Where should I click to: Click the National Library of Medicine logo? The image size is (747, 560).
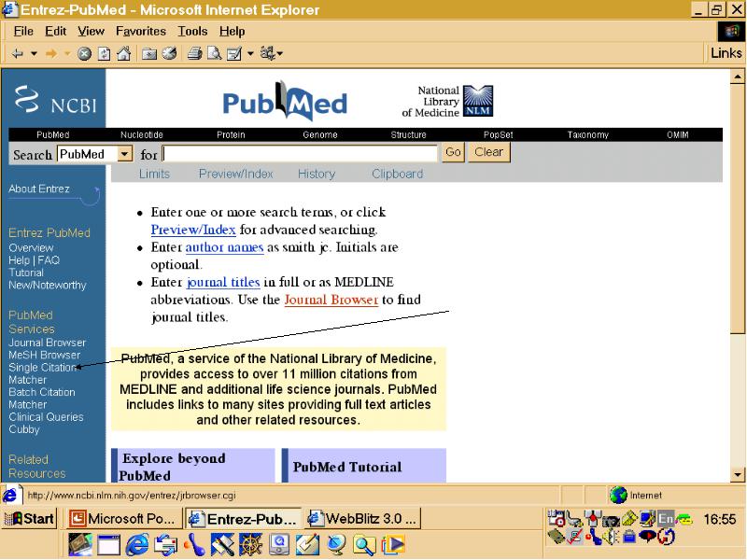(447, 101)
